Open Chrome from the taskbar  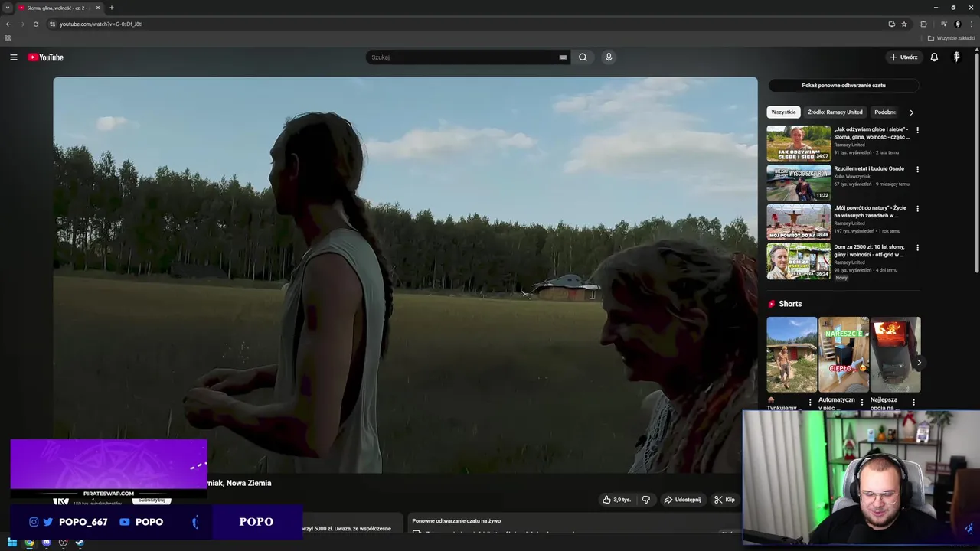(29, 543)
